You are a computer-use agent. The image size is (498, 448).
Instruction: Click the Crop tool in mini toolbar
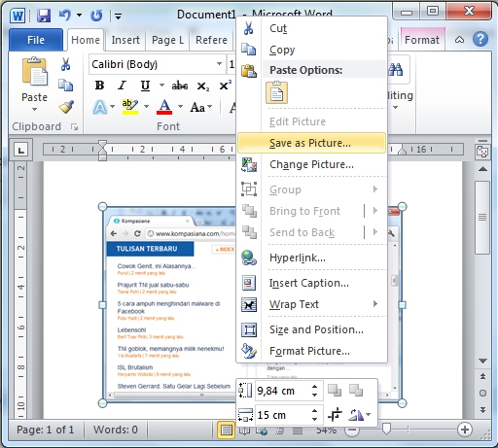[x=335, y=414]
